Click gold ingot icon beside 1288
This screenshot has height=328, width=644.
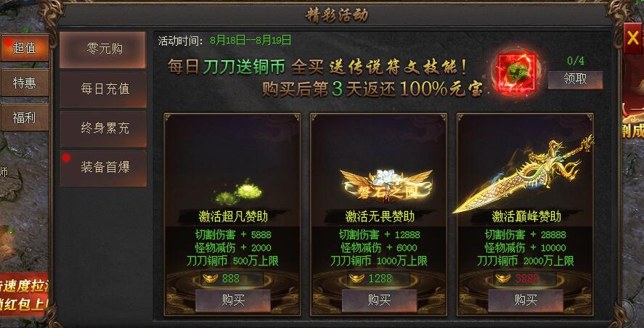(x=356, y=279)
